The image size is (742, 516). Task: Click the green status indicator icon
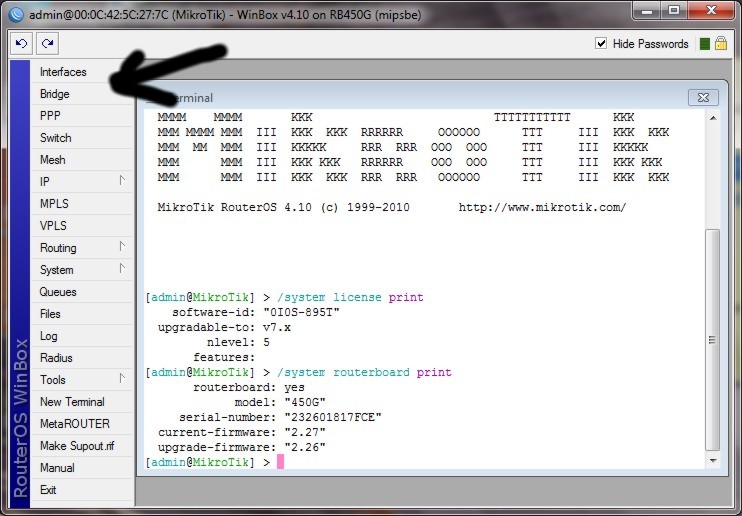705,44
